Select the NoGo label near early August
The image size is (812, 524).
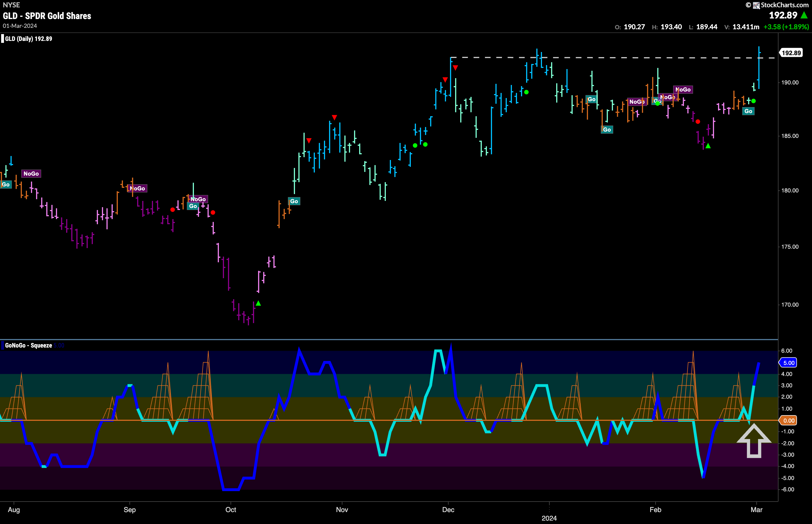click(x=31, y=174)
